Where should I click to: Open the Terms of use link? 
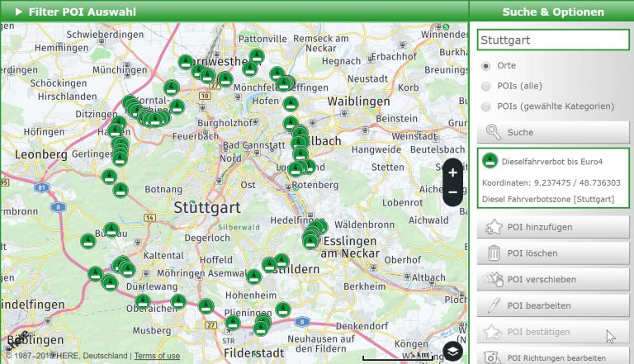(x=157, y=356)
